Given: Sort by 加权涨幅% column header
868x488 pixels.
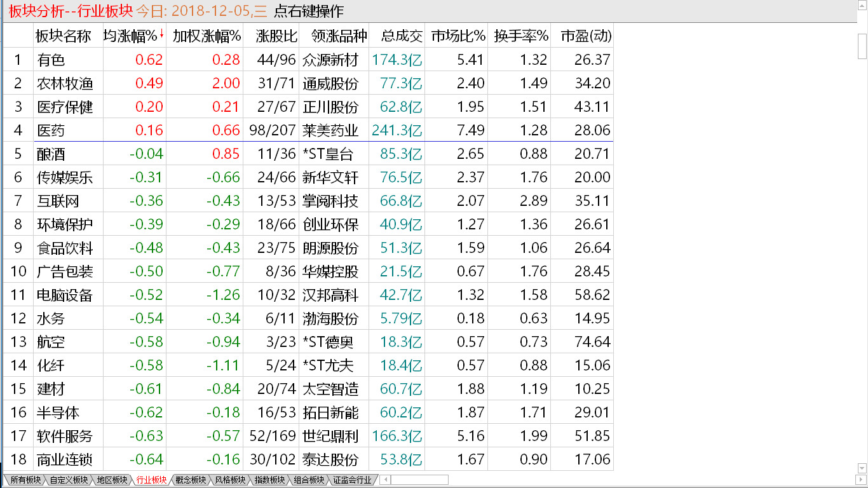Looking at the screenshot, I should pyautogui.click(x=207, y=36).
